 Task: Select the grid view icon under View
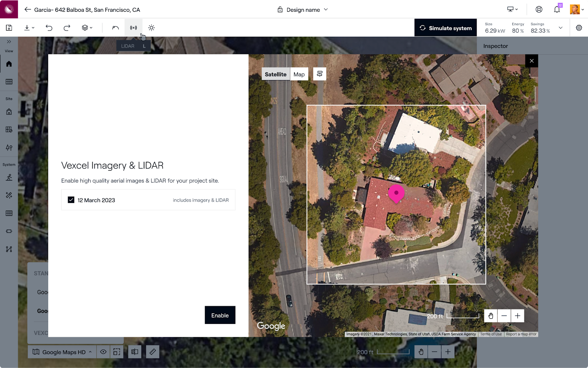(9, 82)
